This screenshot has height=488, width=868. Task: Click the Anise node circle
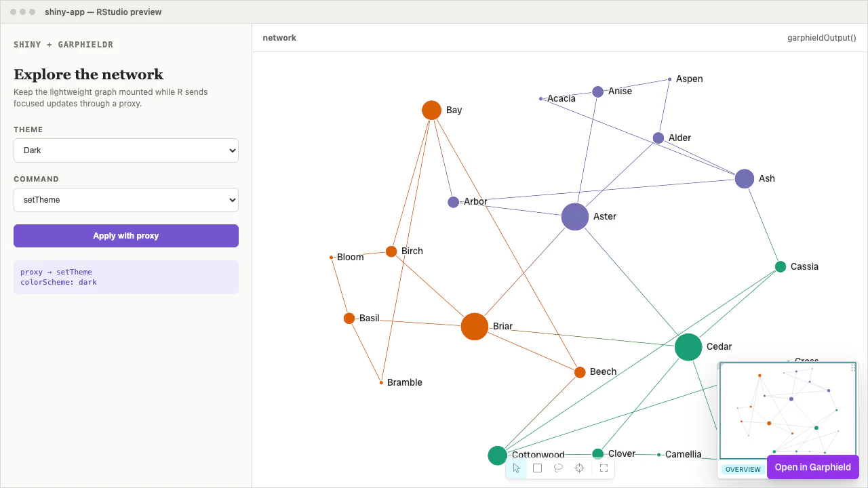pos(598,91)
